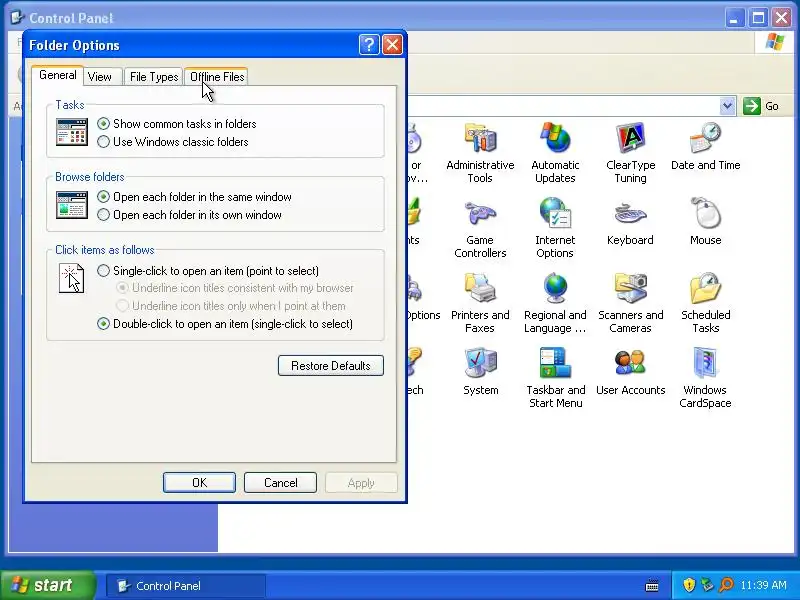800x600 pixels.
Task: Open Mouse icon in Control Panel
Action: tap(706, 213)
